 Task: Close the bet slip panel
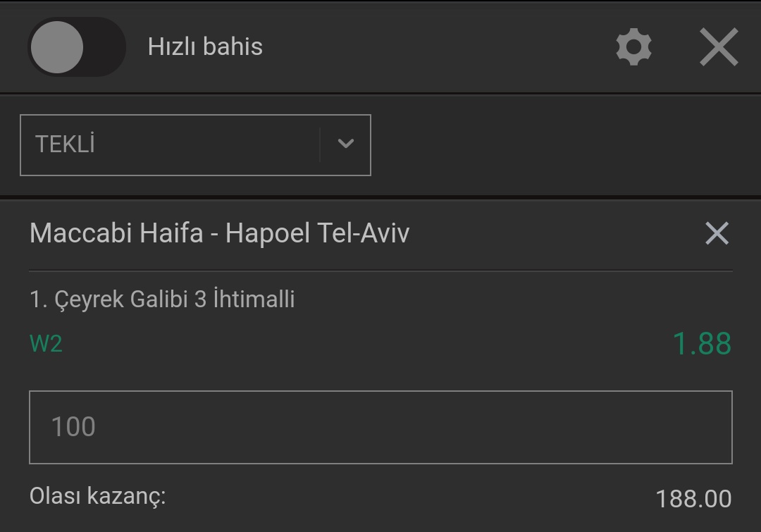click(x=719, y=47)
